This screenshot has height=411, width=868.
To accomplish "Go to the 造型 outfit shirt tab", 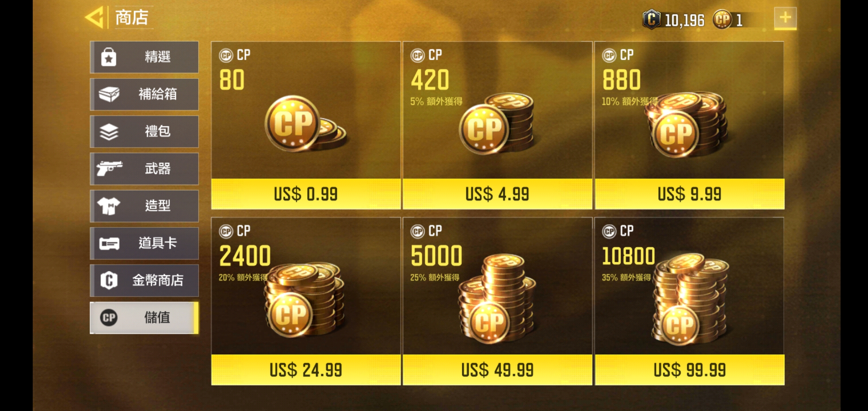I will pyautogui.click(x=144, y=206).
